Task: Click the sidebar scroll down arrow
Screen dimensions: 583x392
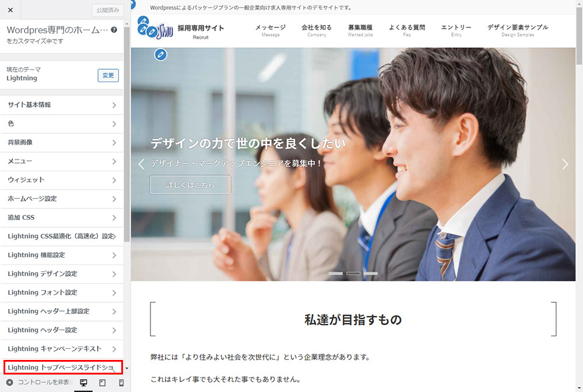Action: (x=127, y=369)
